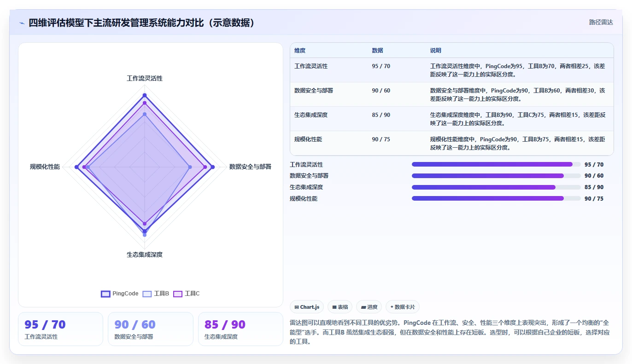This screenshot has height=364, width=632.
Task: Click the 维度 table column header
Action: tap(300, 51)
